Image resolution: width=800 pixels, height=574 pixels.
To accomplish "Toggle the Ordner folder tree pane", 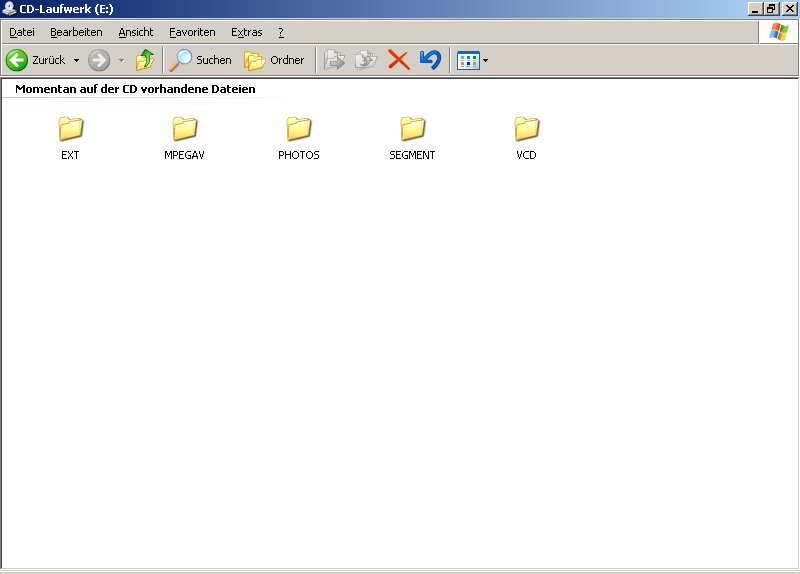I will click(x=274, y=60).
